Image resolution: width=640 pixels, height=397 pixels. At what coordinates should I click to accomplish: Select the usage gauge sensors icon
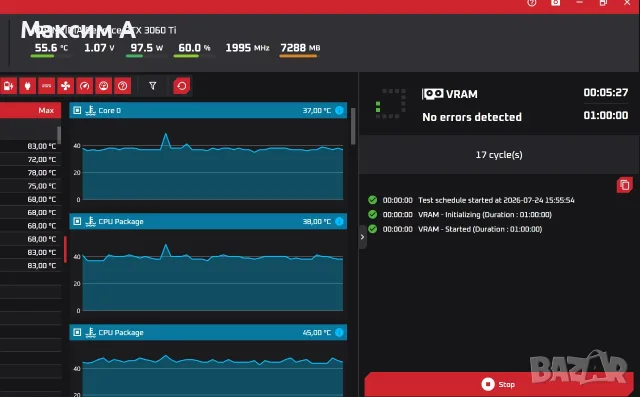pos(103,86)
